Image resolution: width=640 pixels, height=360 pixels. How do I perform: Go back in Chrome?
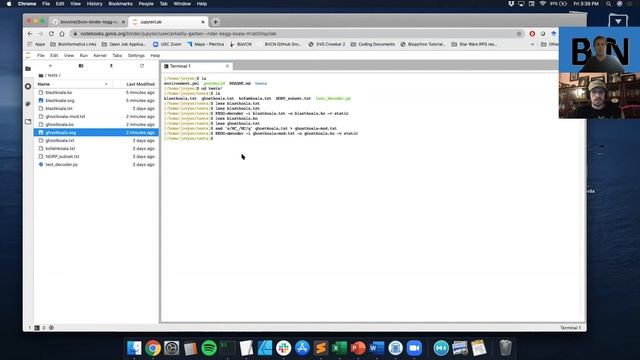[x=30, y=33]
